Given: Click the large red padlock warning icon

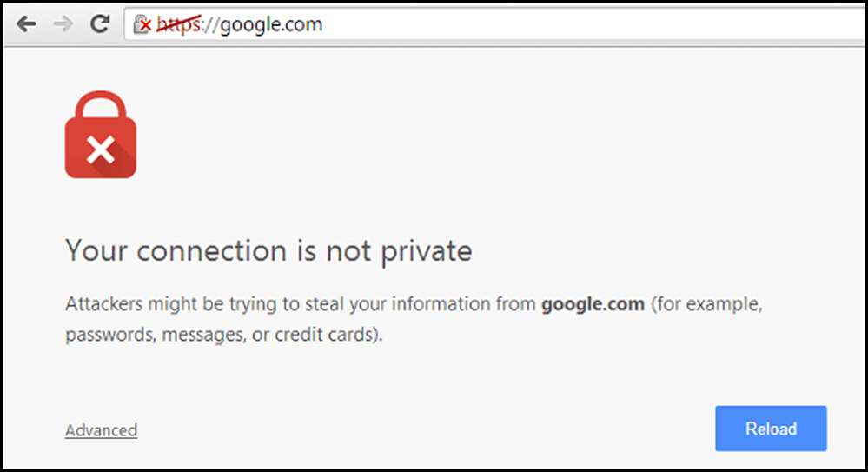Looking at the screenshot, I should click(x=101, y=135).
